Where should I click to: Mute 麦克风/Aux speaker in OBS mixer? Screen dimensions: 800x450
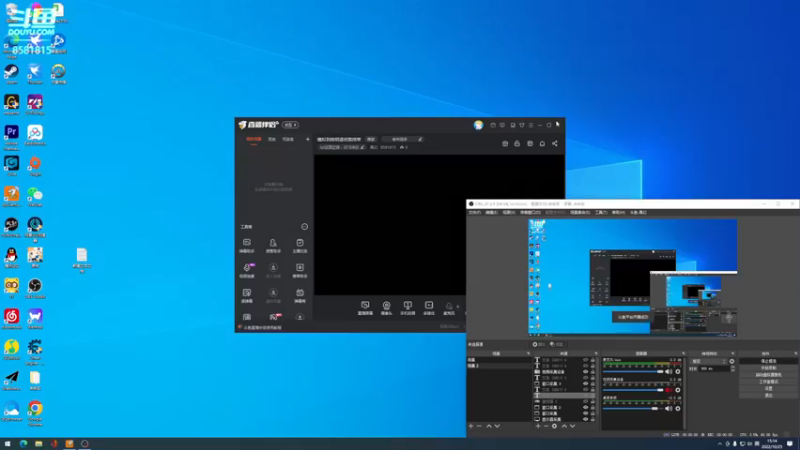(x=668, y=371)
